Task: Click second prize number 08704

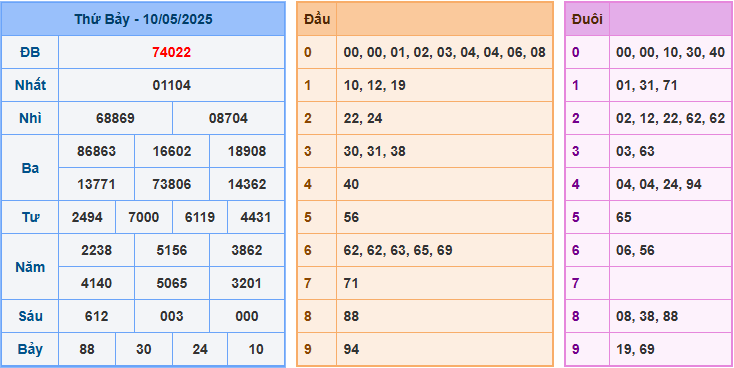Action: click(228, 118)
